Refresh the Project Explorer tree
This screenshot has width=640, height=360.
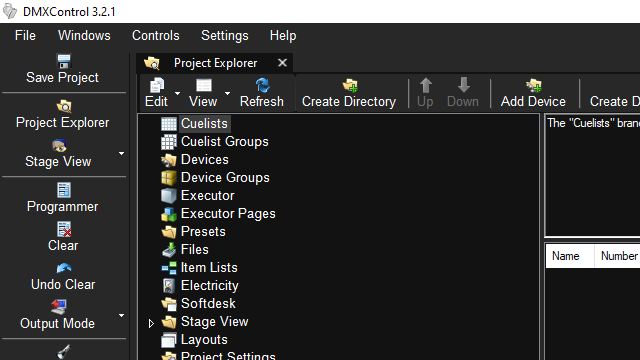pyautogui.click(x=262, y=86)
